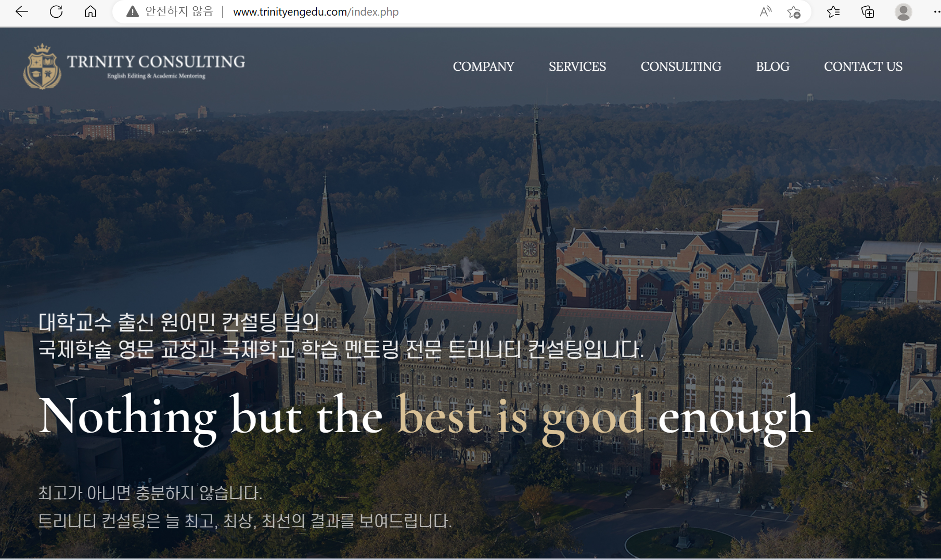941x560 pixels.
Task: Click the browser back arrow
Action: click(x=21, y=11)
